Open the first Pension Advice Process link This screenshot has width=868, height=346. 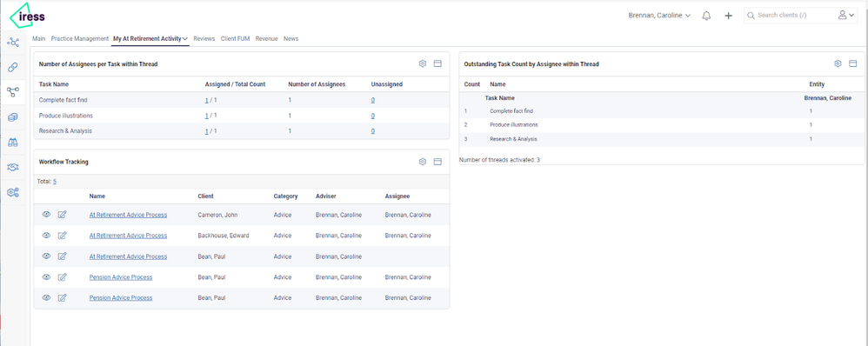[x=121, y=276]
